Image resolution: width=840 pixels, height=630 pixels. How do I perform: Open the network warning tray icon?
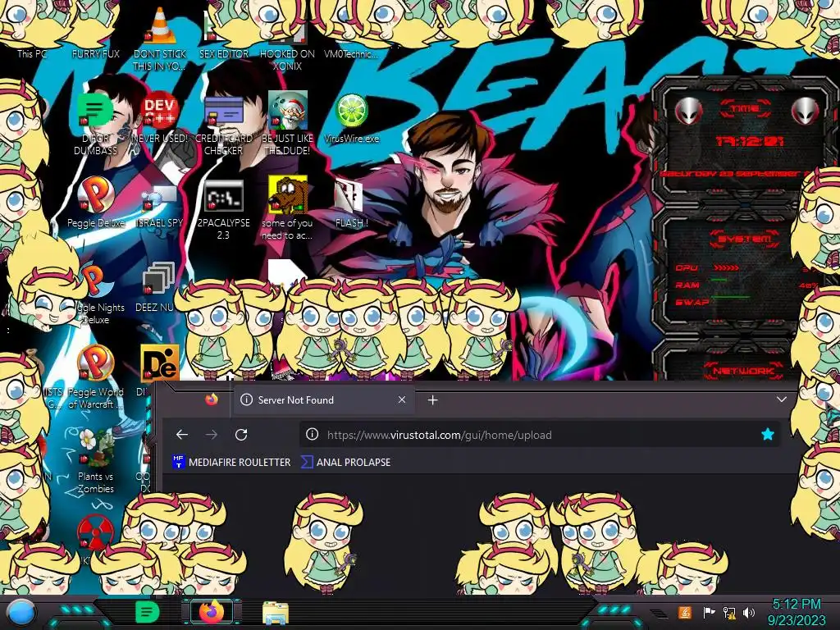pyautogui.click(x=729, y=612)
